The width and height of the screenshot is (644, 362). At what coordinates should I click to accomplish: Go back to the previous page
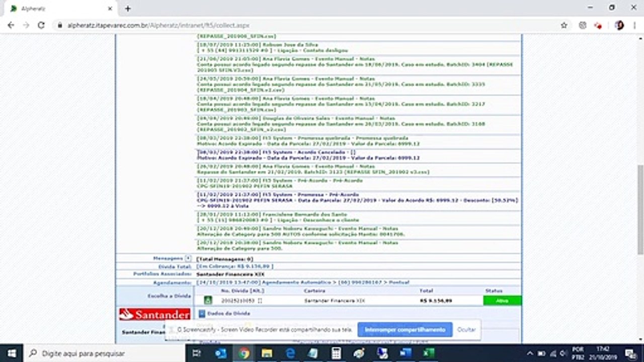point(11,25)
